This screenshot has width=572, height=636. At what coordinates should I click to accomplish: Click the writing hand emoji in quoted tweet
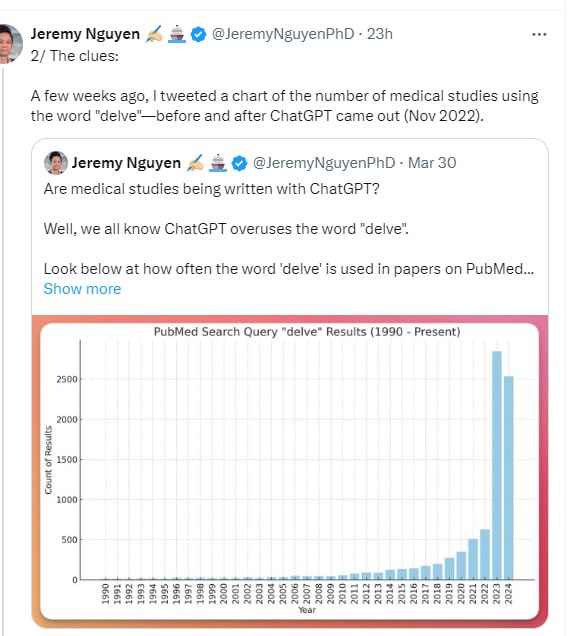tap(195, 163)
